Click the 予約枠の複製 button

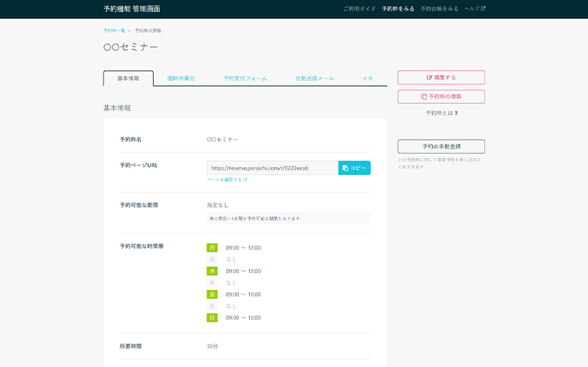pyautogui.click(x=441, y=96)
